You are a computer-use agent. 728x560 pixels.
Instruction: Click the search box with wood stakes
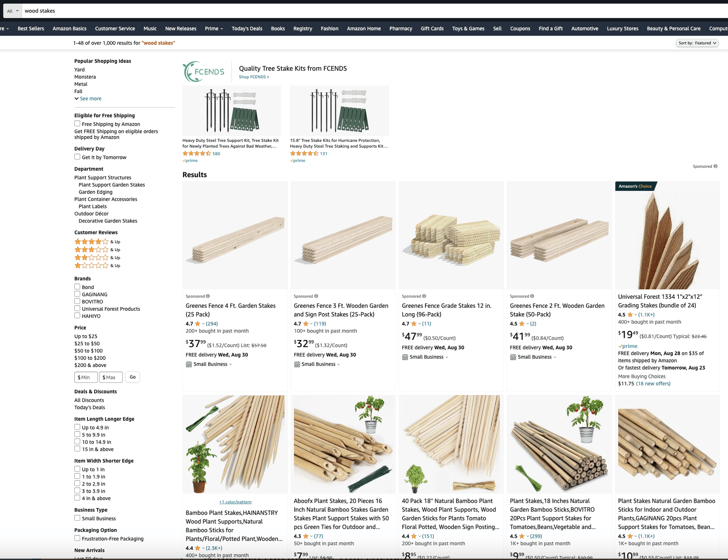pos(375,11)
